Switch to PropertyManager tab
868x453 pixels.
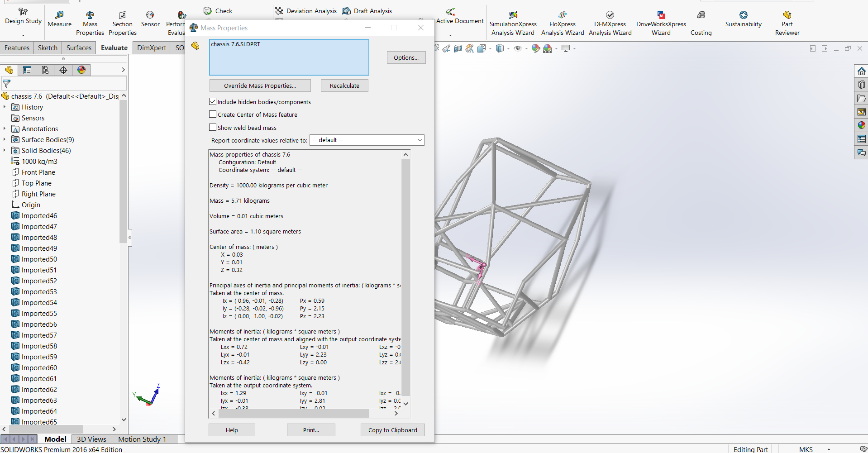point(27,70)
